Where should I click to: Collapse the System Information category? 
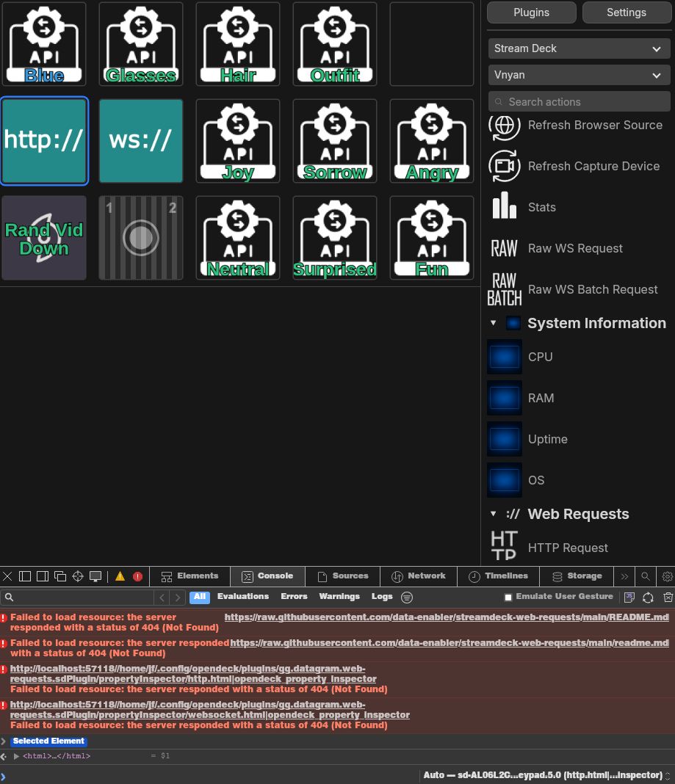coord(494,323)
